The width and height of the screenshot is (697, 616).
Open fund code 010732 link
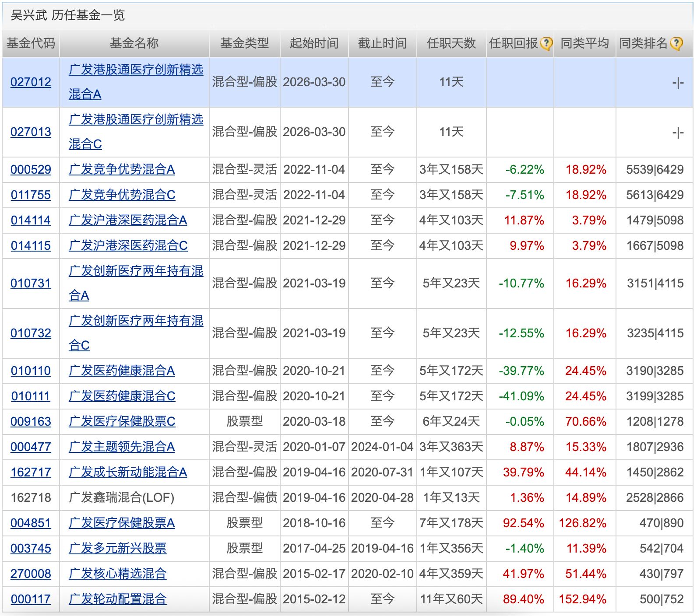point(31,333)
